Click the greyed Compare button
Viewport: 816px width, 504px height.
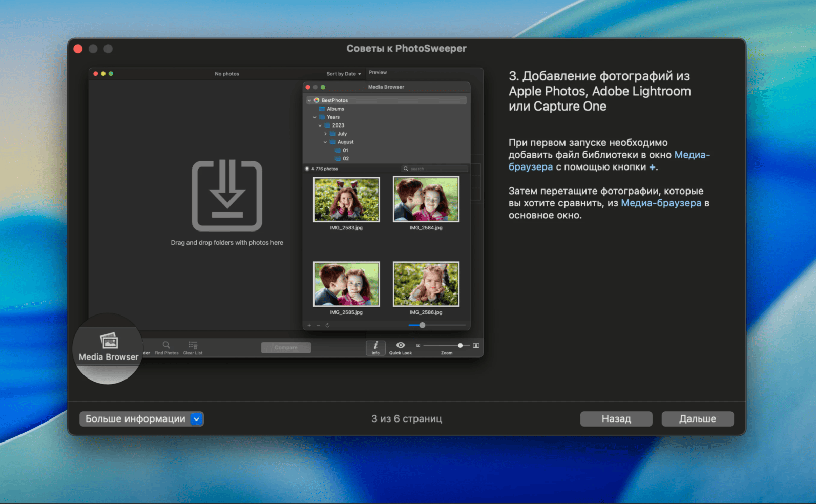(286, 347)
